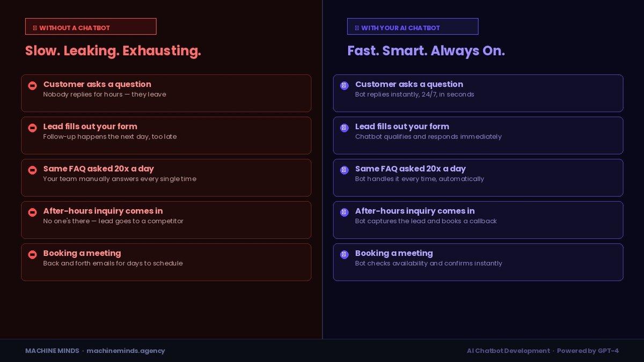This screenshot has height=362, width=644.
Task: Click the 'Slow. Leaking. Exhausting.' headline
Action: coord(113,51)
